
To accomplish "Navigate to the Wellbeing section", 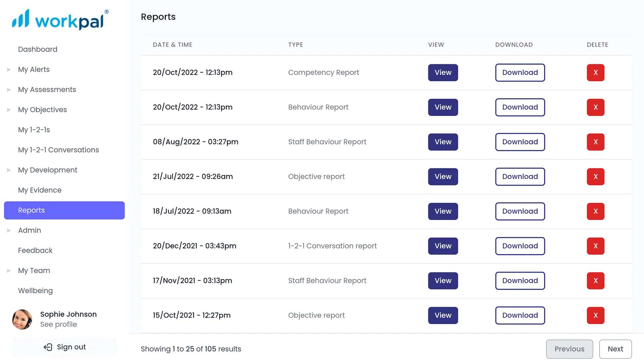I will (x=35, y=291).
